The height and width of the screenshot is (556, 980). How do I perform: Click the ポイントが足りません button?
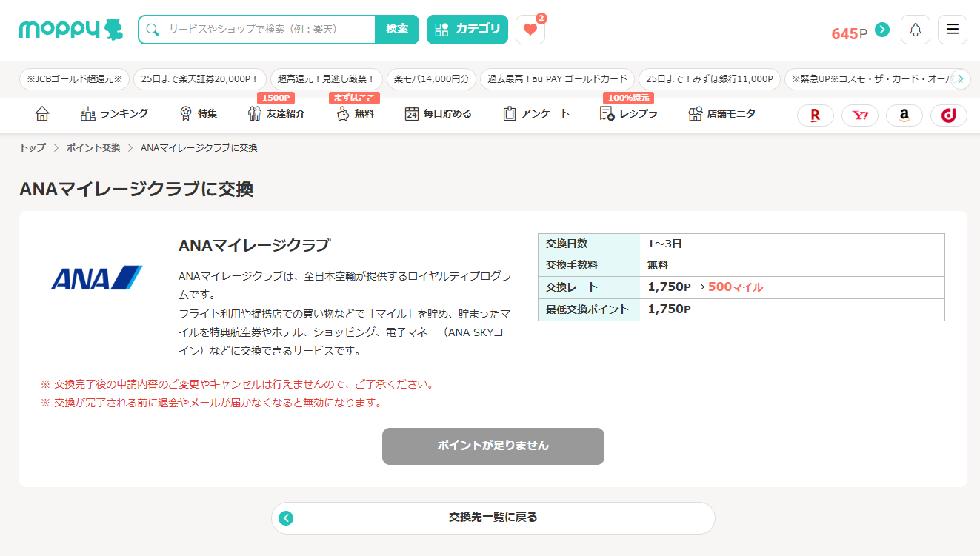493,446
